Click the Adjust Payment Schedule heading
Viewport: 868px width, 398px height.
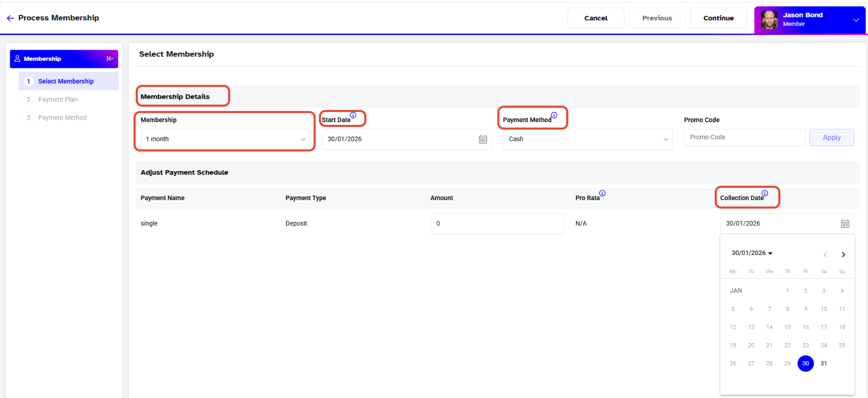184,172
